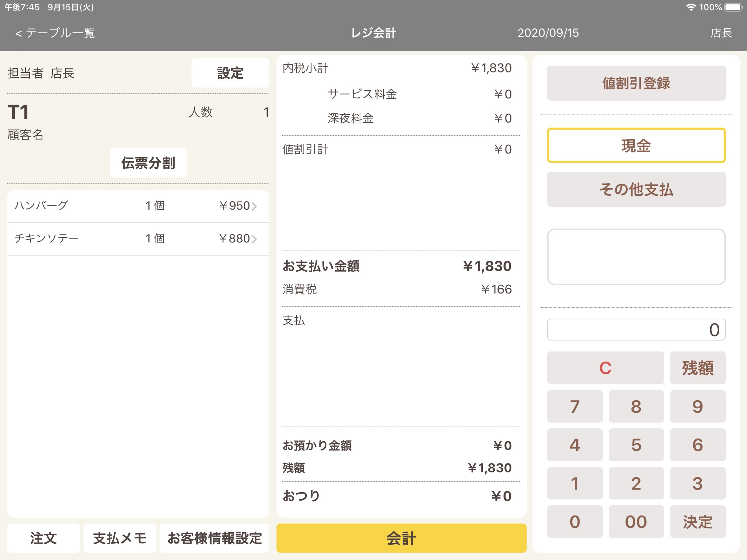Tap the 担当者 店長 staff label
Viewport: 747px width, 560px height.
click(x=41, y=73)
